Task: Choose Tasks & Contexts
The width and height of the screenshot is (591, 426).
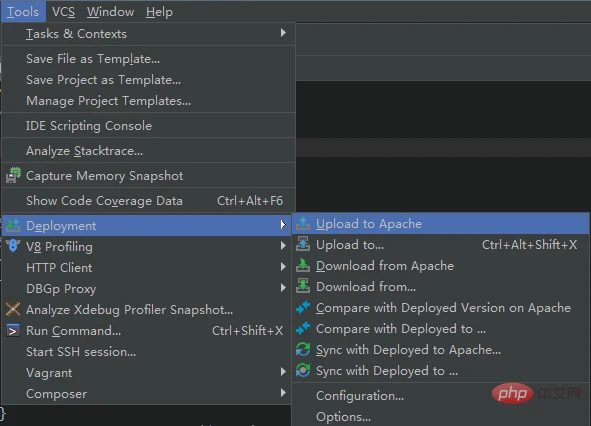Action: (148, 34)
